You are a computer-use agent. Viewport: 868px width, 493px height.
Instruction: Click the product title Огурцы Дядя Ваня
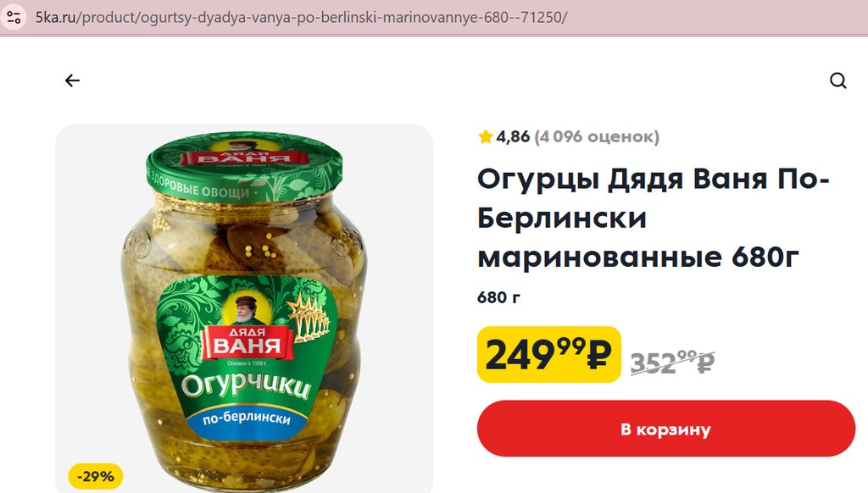[654, 218]
